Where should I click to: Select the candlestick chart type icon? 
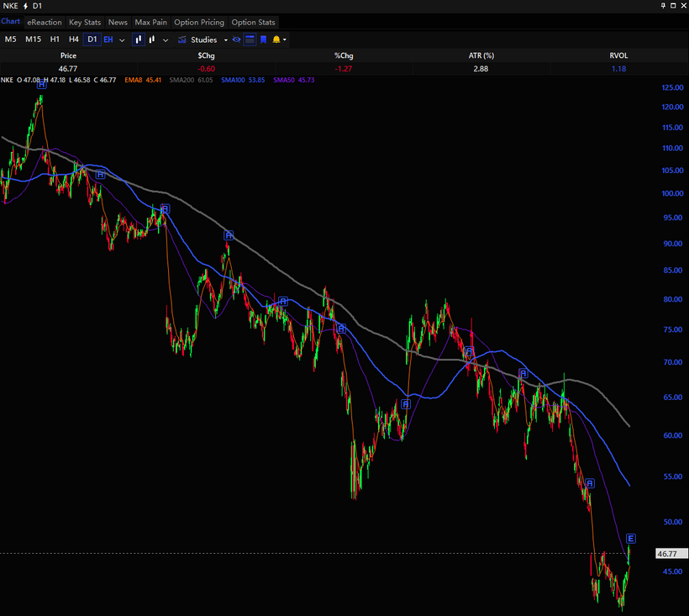point(139,39)
